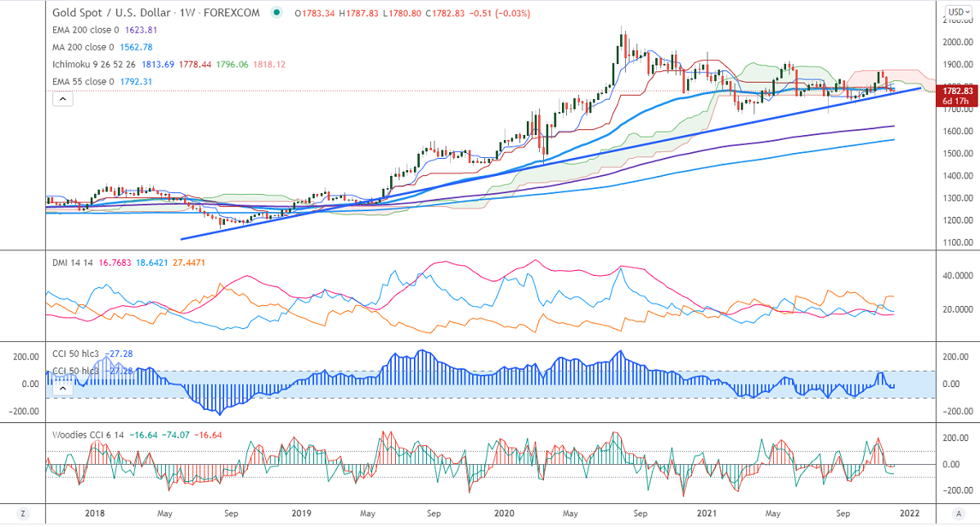Click the 1500.00 price axis label
The width and height of the screenshot is (980, 527).
click(958, 153)
